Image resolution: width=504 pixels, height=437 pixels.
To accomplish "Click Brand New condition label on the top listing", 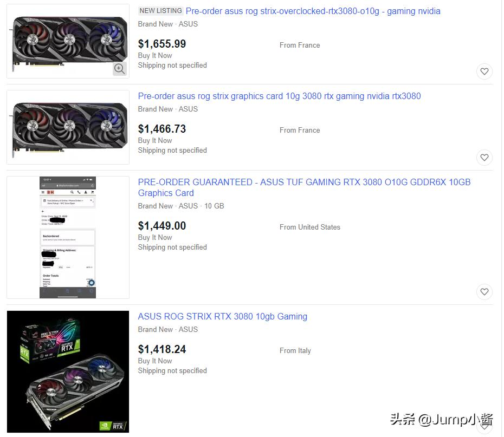I will 155,24.
